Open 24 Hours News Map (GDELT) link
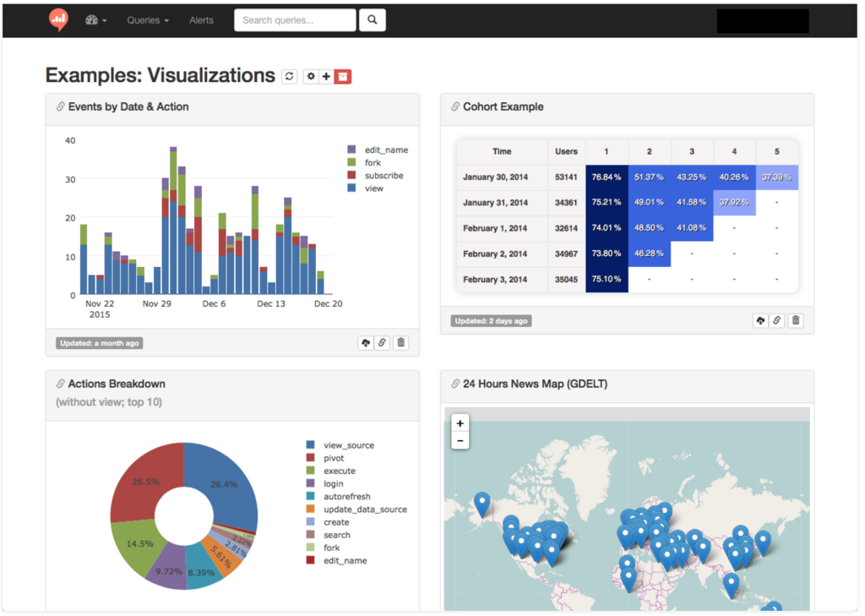The width and height of the screenshot is (865, 616). (535, 384)
